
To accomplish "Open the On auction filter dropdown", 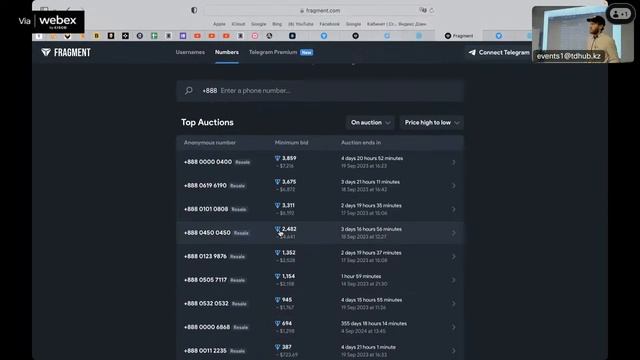I will (x=370, y=122).
